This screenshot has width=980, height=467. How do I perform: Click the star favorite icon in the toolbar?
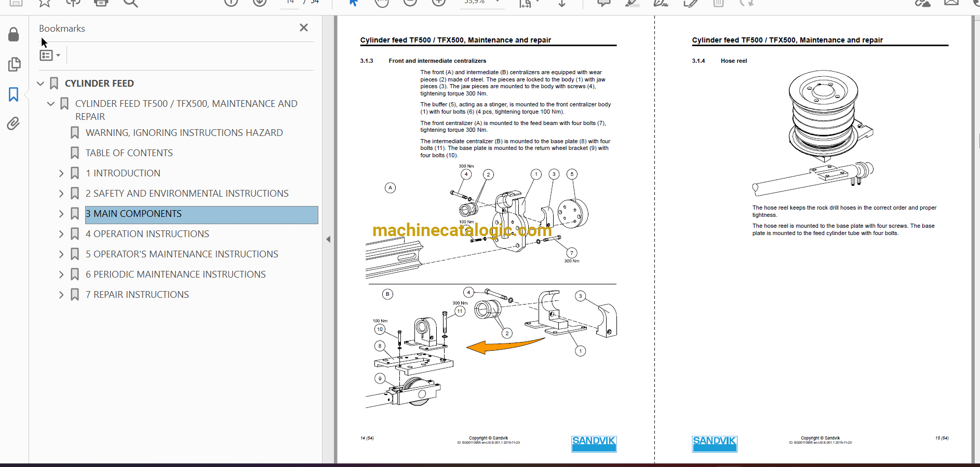[x=45, y=3]
